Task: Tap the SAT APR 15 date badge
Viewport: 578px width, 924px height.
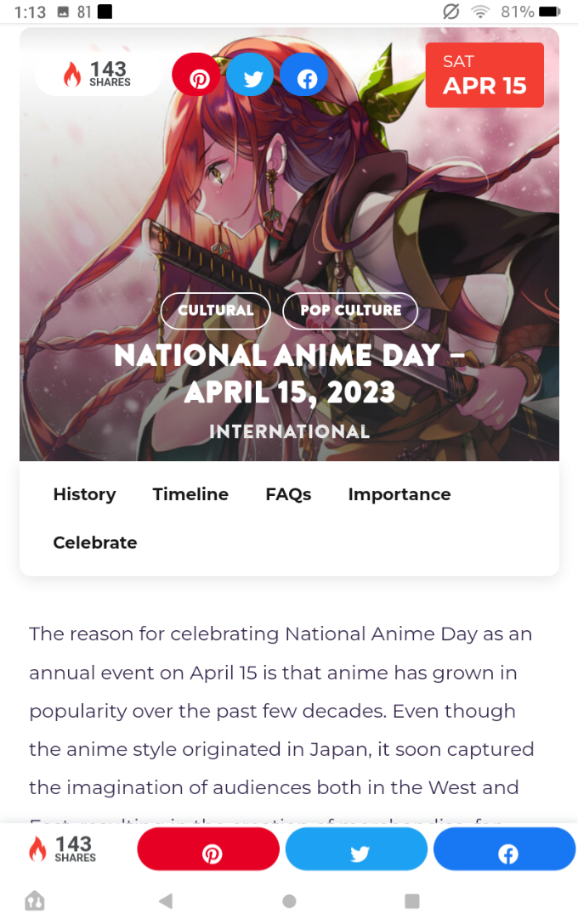Action: click(484, 76)
